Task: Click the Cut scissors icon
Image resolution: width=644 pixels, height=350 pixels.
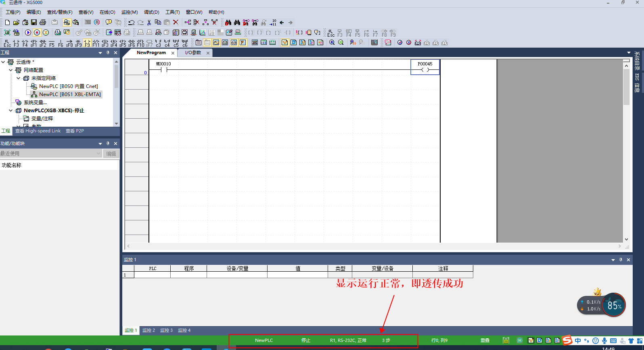Action: [149, 23]
